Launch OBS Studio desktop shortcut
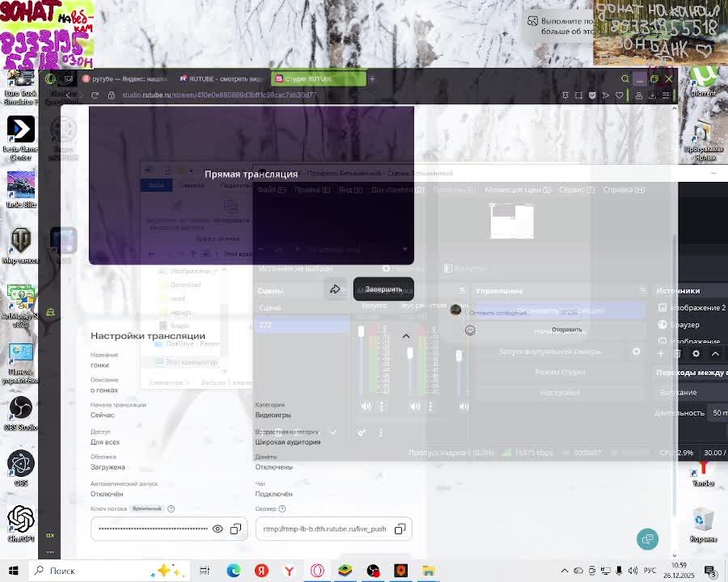The height and width of the screenshot is (582, 728). [20, 413]
